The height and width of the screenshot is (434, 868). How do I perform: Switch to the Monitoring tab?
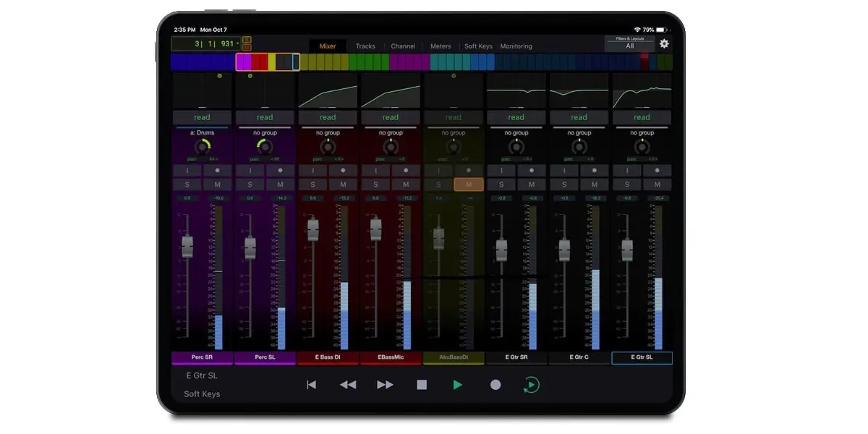click(x=516, y=46)
